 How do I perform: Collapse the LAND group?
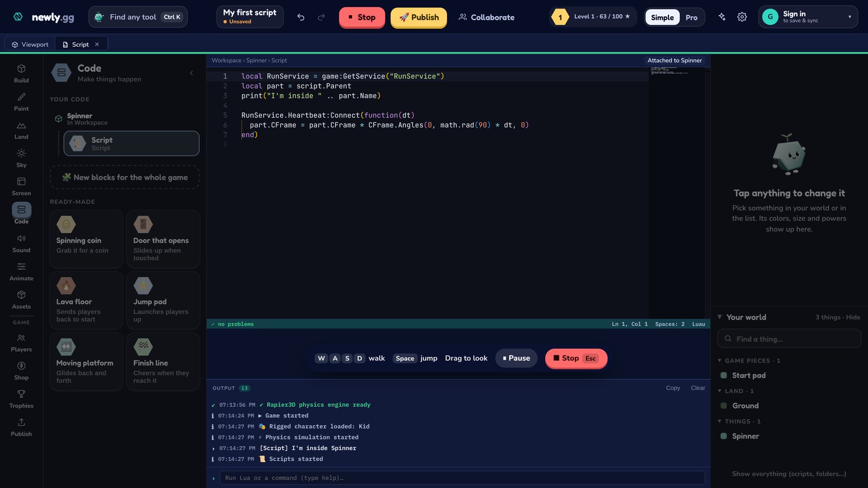(x=720, y=391)
